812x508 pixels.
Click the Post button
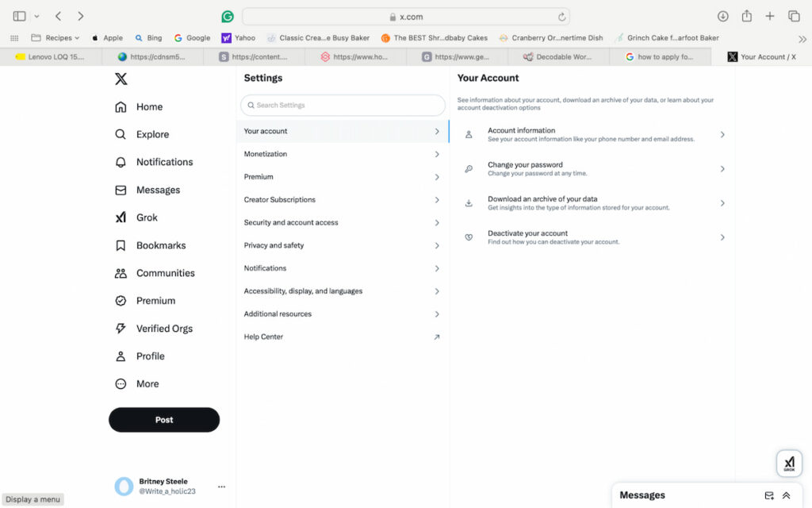[164, 420]
